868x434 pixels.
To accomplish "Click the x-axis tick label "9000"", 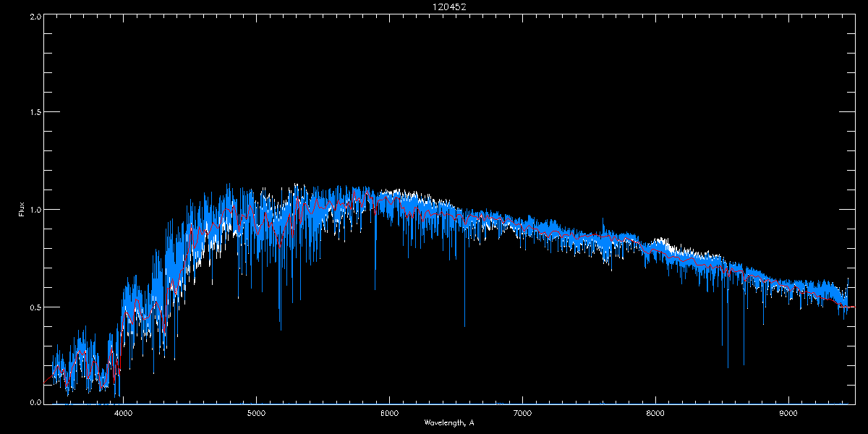I will coord(789,414).
